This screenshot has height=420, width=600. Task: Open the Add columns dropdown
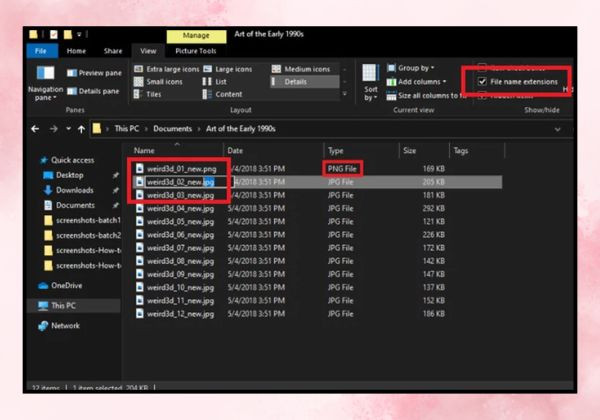[416, 82]
